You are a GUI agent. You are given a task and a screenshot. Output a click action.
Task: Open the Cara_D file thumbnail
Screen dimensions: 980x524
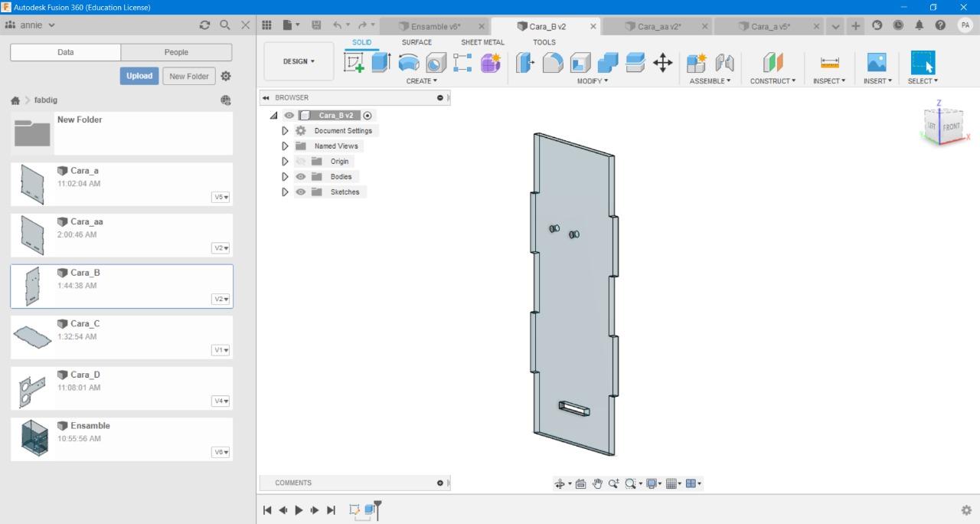coord(31,390)
